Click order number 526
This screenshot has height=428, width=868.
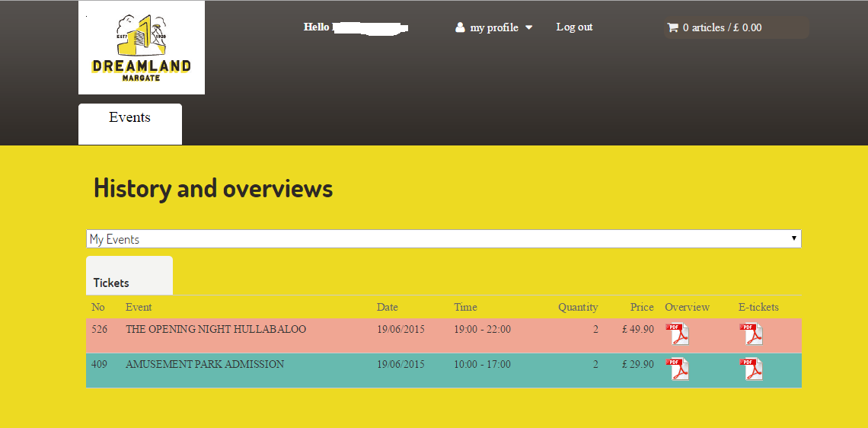[x=99, y=329]
